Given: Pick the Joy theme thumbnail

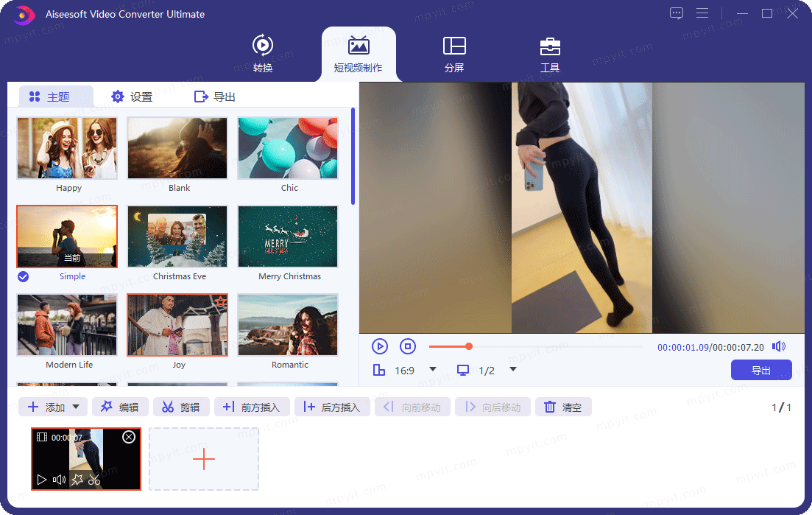Looking at the screenshot, I should click(177, 326).
